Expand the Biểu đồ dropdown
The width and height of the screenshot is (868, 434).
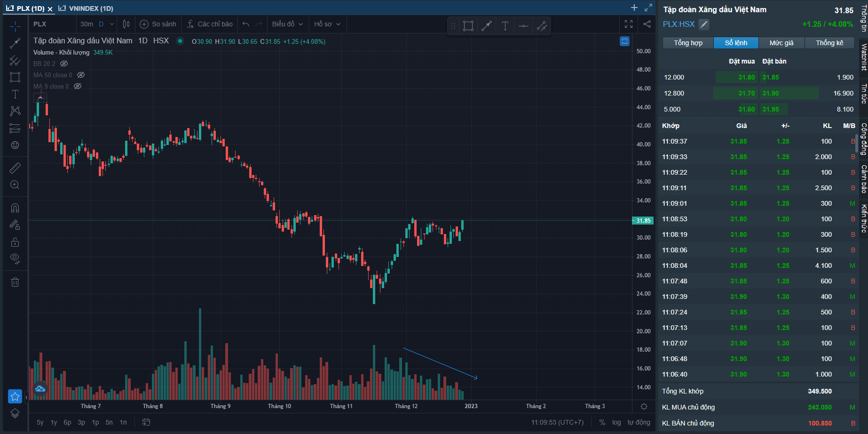287,24
